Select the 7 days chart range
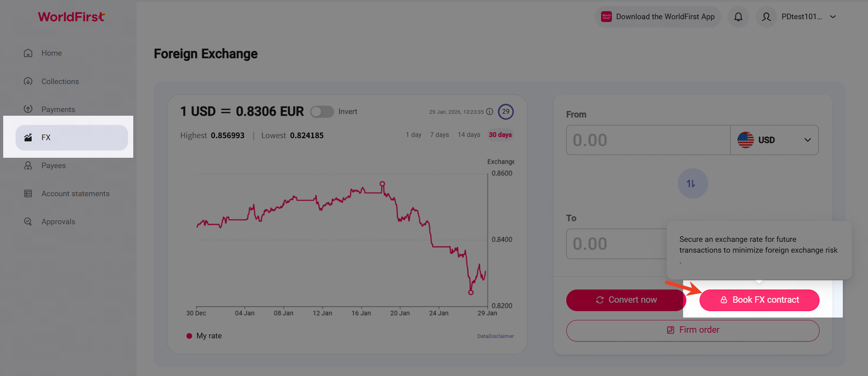Viewport: 868px width, 376px height. coord(439,135)
